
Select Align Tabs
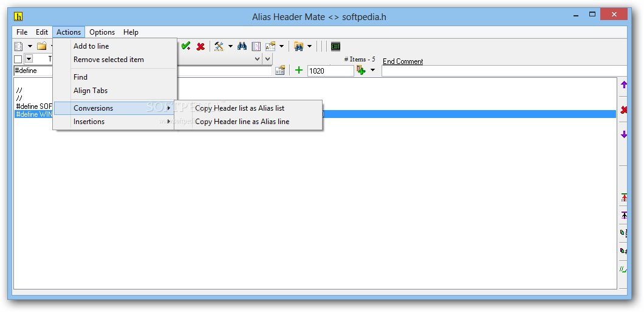[115, 91]
